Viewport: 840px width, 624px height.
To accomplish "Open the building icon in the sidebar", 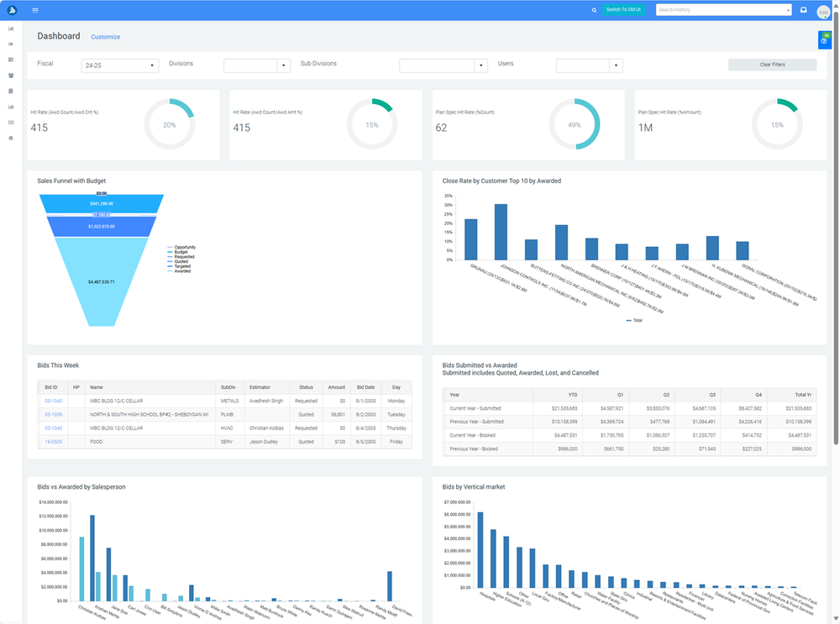I will pyautogui.click(x=11, y=91).
